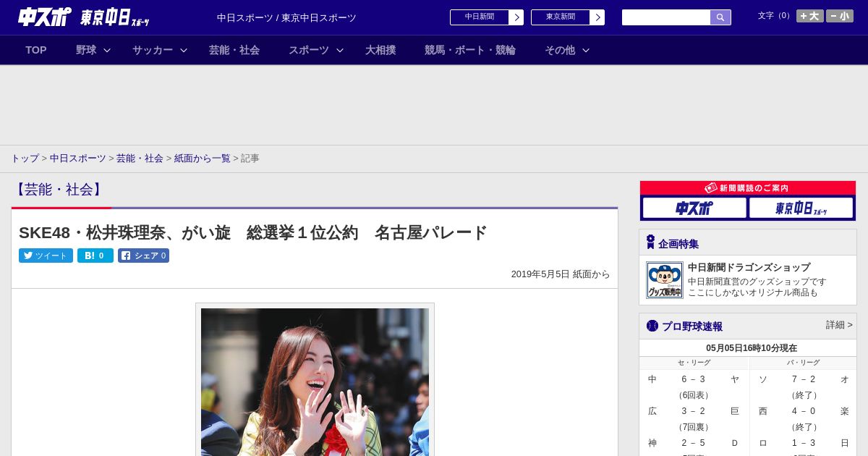Click the date text 2019年5月5日 紙面から
Viewport: 868px width, 456px height.
[561, 274]
